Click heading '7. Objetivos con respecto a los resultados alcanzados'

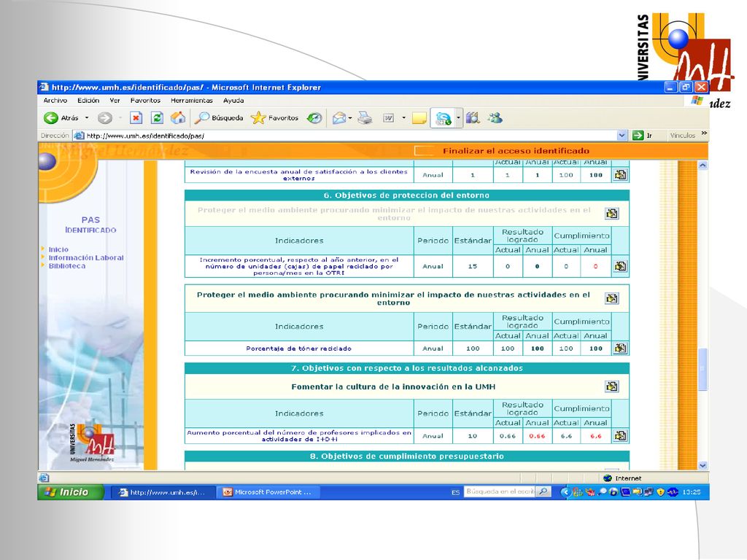(407, 368)
